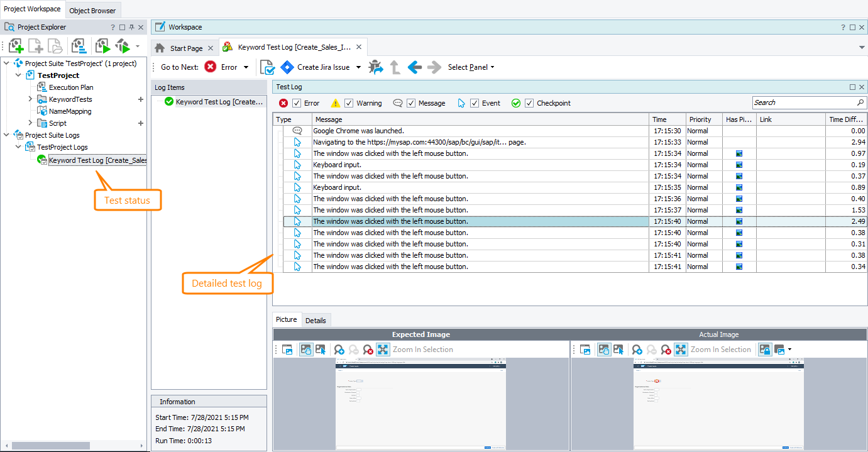Open dropdown arrow next to Create Jira Issue

[x=358, y=67]
